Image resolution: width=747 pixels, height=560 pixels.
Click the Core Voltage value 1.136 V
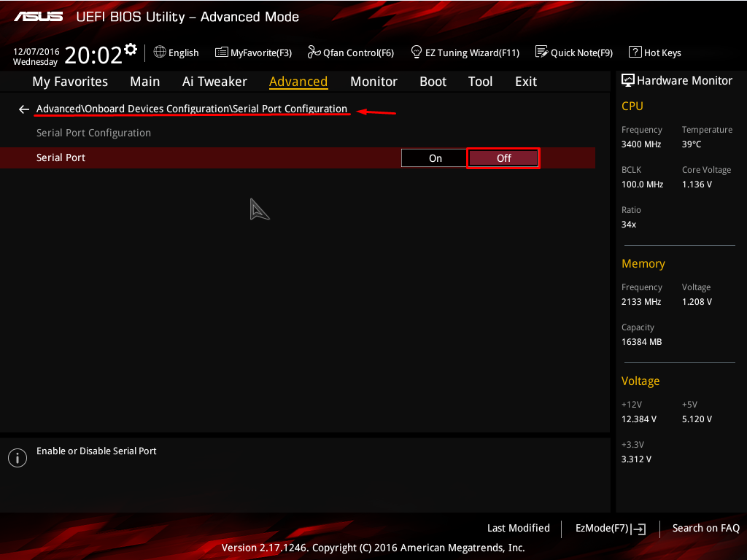(x=697, y=184)
